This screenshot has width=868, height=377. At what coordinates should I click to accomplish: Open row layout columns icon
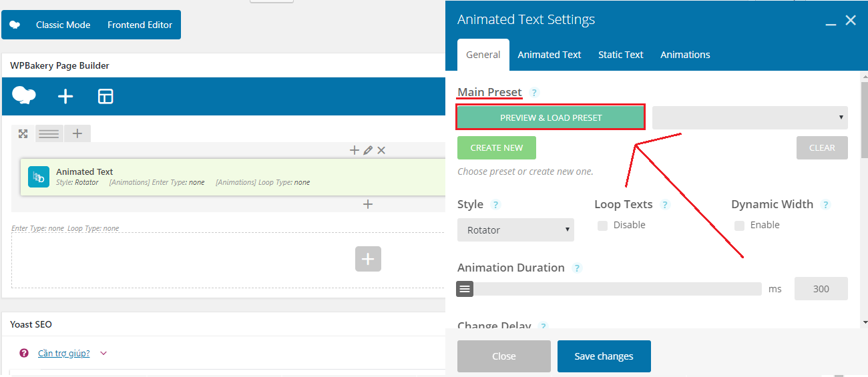tap(49, 133)
